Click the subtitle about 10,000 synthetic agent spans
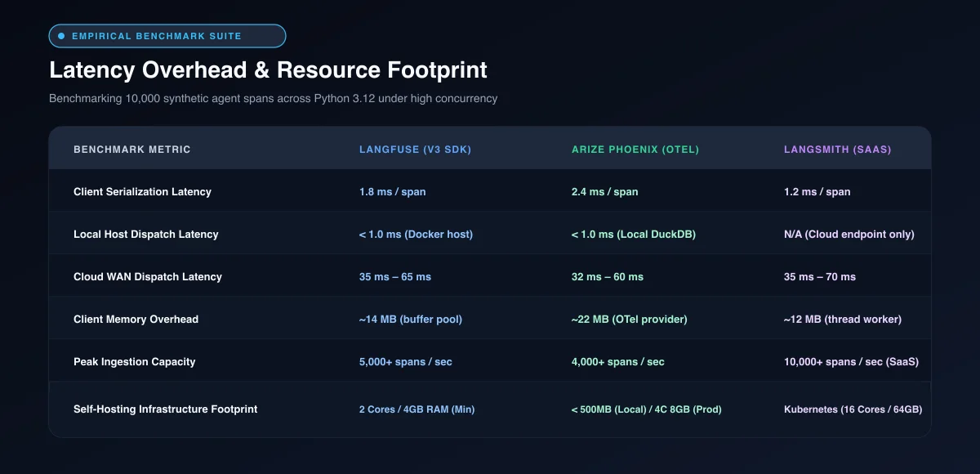The height and width of the screenshot is (474, 980). (x=273, y=99)
